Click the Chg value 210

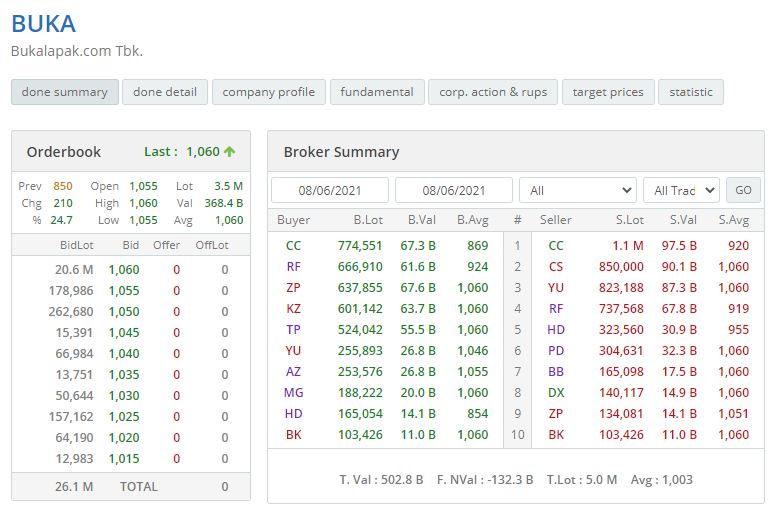pyautogui.click(x=63, y=203)
